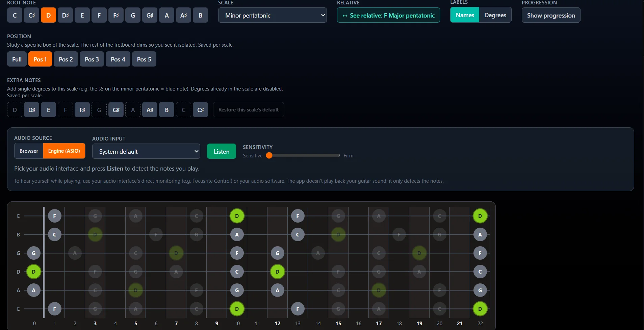
Task: Click C note at fret 22, D string
Action: [480, 272]
